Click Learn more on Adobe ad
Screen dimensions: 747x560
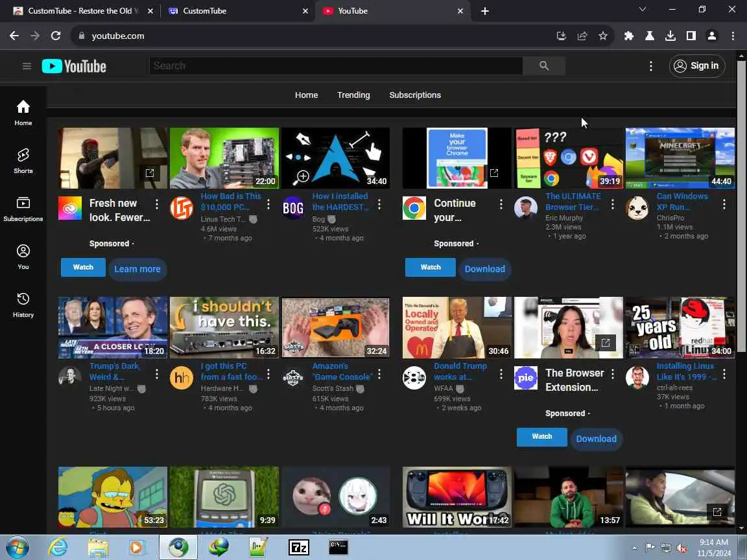tap(137, 269)
